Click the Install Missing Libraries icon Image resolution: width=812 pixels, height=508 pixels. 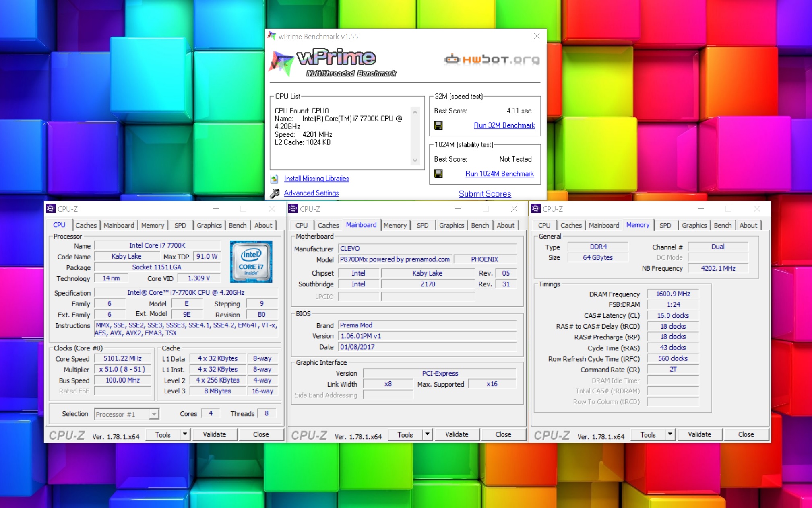pyautogui.click(x=275, y=179)
